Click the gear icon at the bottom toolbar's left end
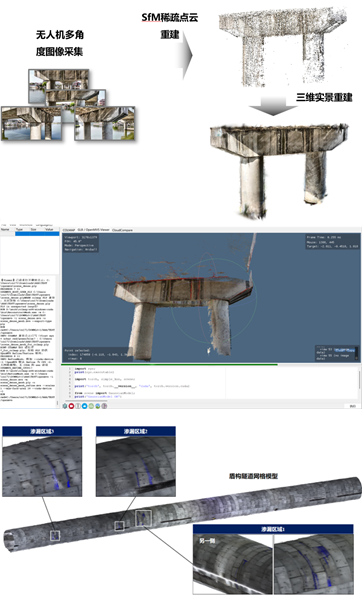The width and height of the screenshot is (362, 595). pyautogui.click(x=65, y=406)
